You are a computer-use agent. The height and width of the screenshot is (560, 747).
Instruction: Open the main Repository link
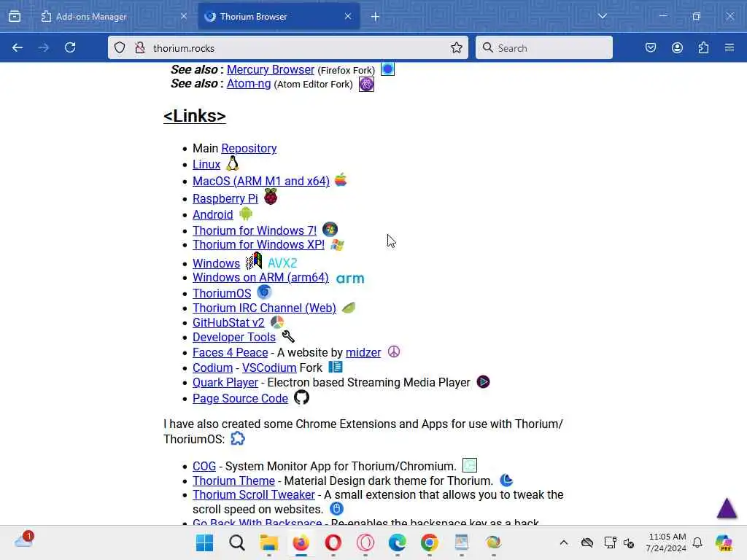coord(249,149)
